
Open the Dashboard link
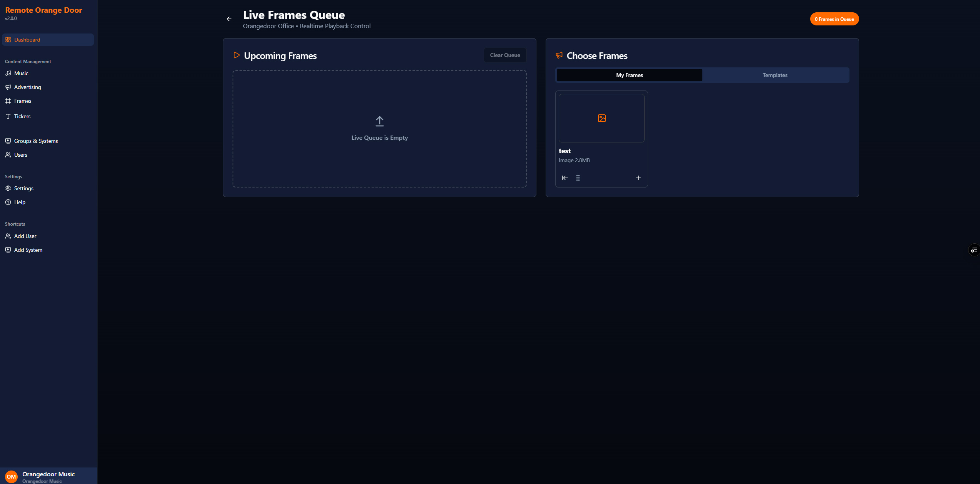(x=27, y=40)
